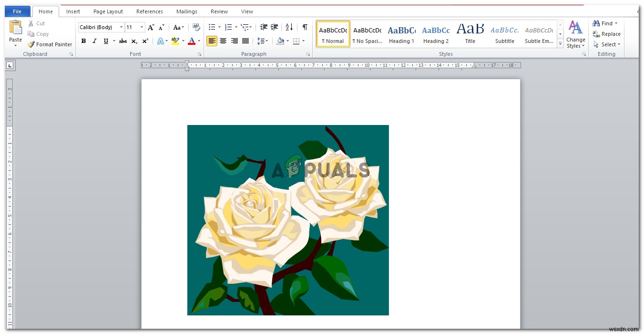Apply the Title style
Image resolution: width=644 pixels, height=334 pixels.
coord(470,34)
